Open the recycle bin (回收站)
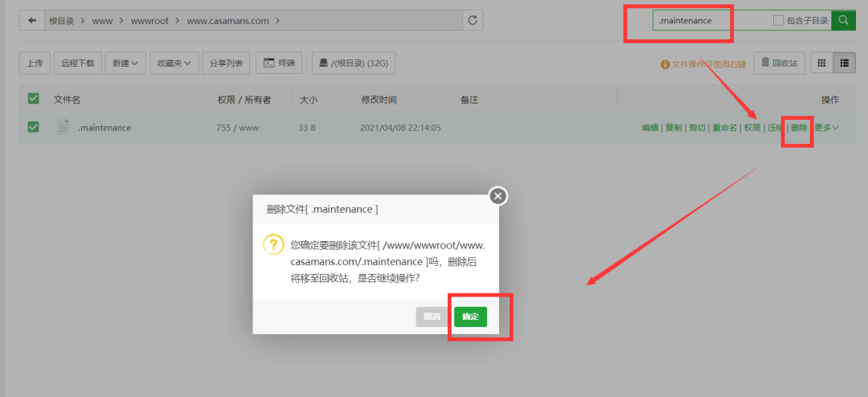 tap(780, 63)
